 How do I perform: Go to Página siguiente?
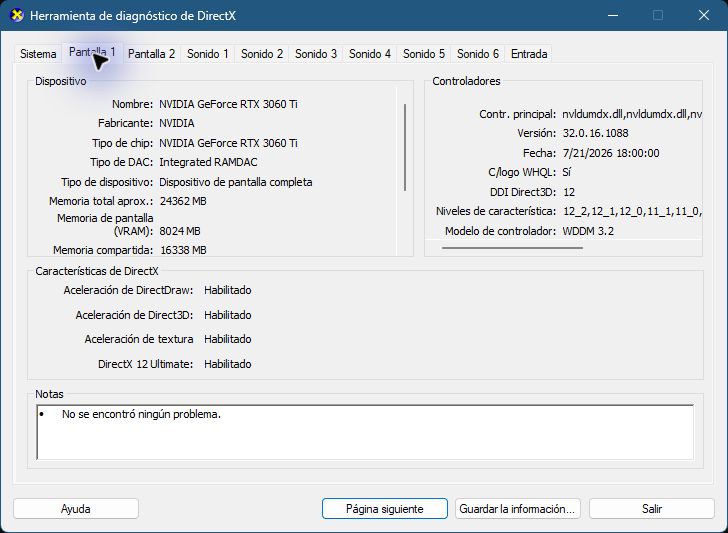(384, 509)
